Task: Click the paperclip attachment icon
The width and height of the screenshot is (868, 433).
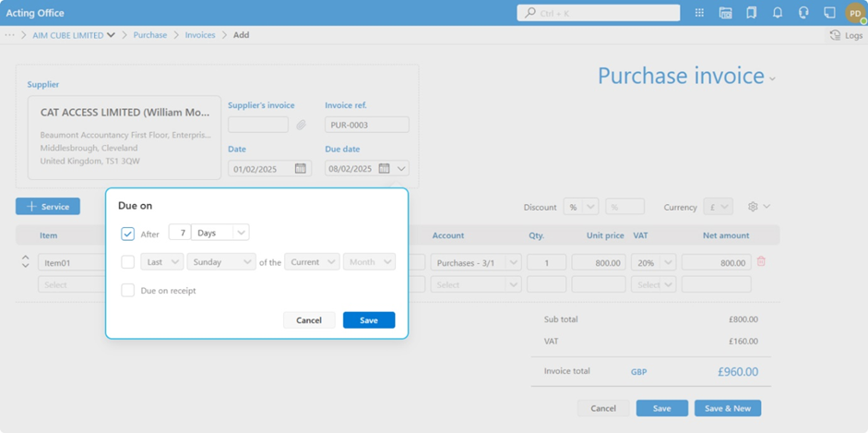Action: [301, 125]
